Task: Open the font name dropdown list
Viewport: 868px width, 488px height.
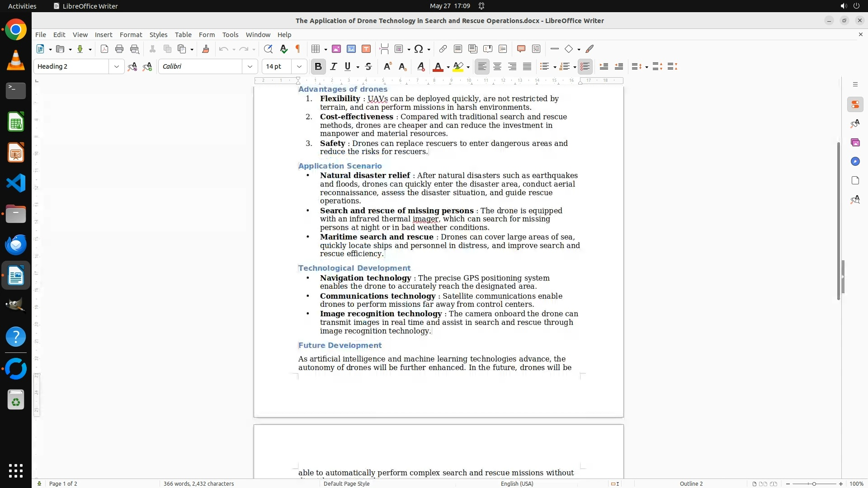Action: pos(250,66)
